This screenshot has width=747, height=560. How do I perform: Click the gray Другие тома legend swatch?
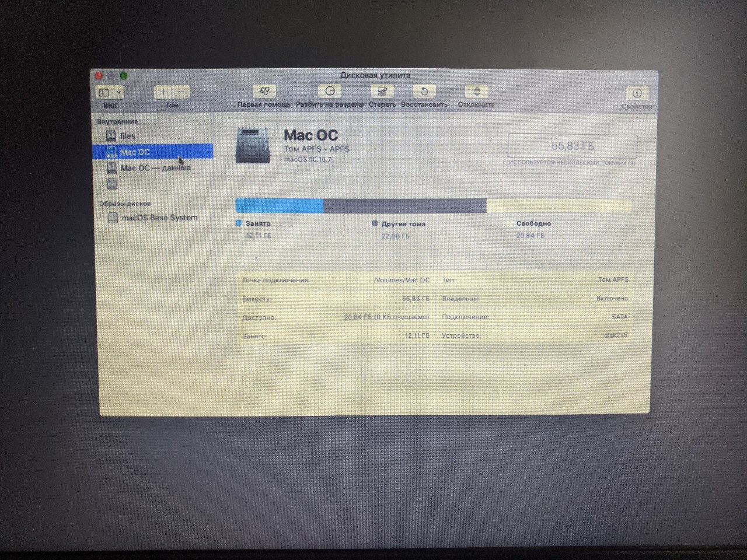pos(375,223)
